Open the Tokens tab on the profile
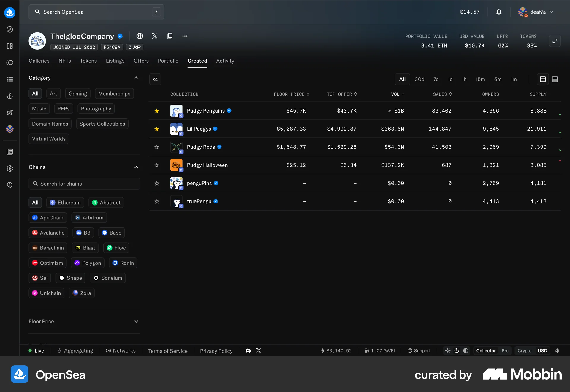Screen dimensions: 570x392 (88, 61)
